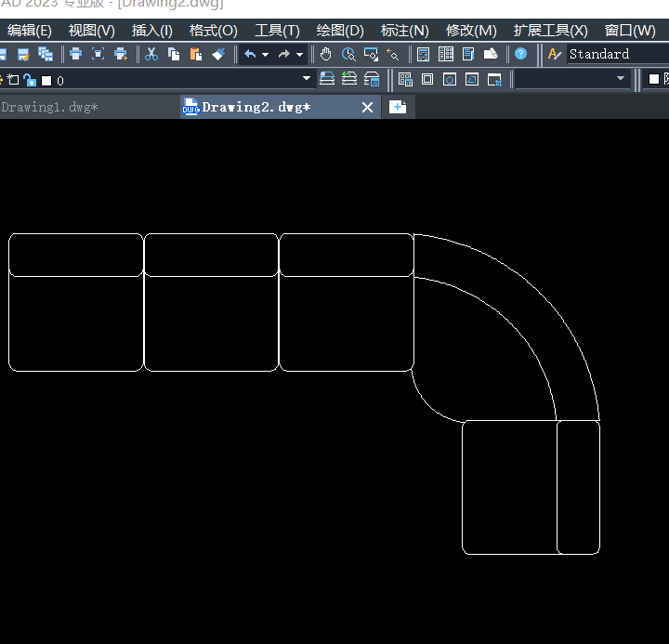Toggle layer 0 freeze in viewport icon
669x644 pixels.
(13, 80)
